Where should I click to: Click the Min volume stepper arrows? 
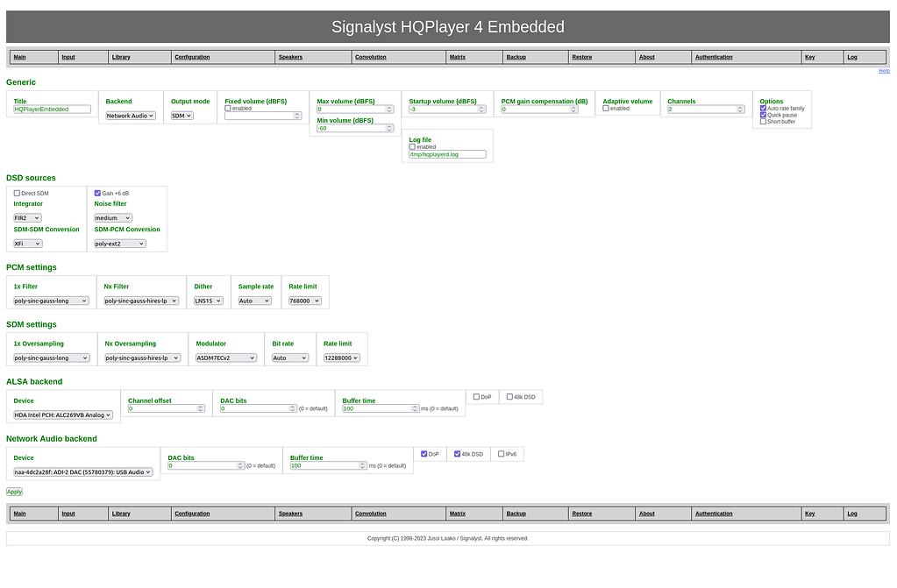(389, 128)
